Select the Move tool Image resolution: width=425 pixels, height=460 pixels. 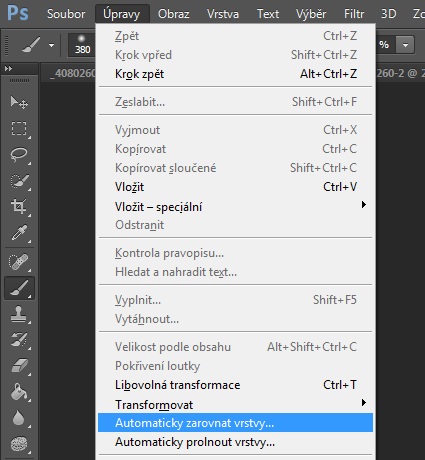(x=19, y=102)
